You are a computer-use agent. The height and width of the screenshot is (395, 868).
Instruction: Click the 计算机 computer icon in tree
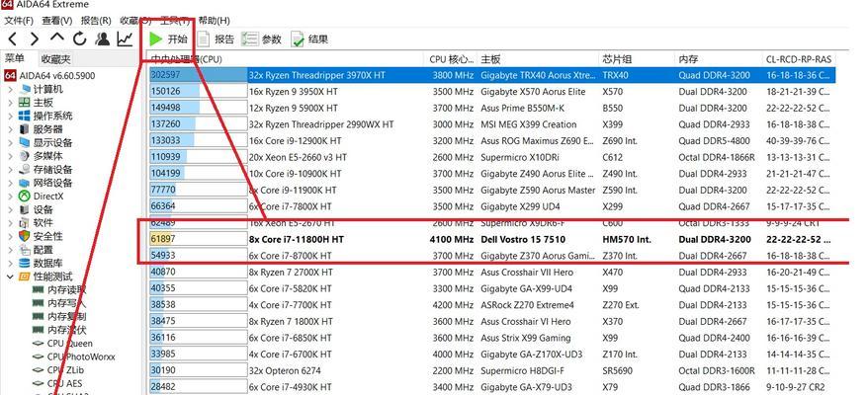pos(25,89)
